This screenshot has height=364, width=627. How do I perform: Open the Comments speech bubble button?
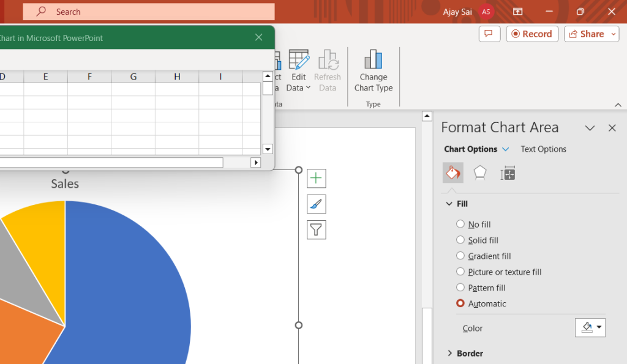tap(489, 34)
